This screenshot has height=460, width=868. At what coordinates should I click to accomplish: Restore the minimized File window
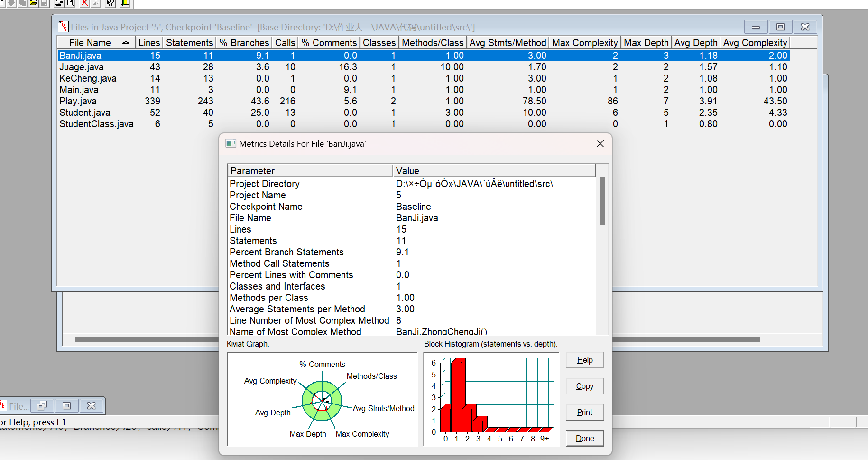coord(42,406)
